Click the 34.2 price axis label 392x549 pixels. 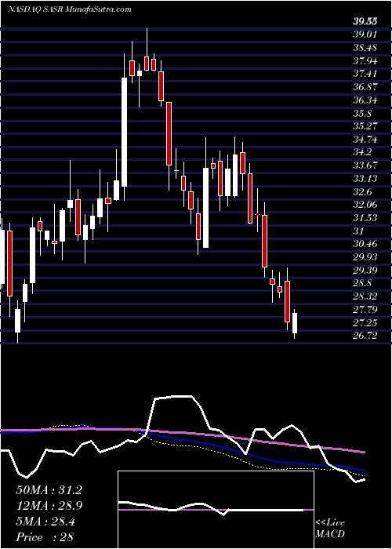pyautogui.click(x=362, y=152)
